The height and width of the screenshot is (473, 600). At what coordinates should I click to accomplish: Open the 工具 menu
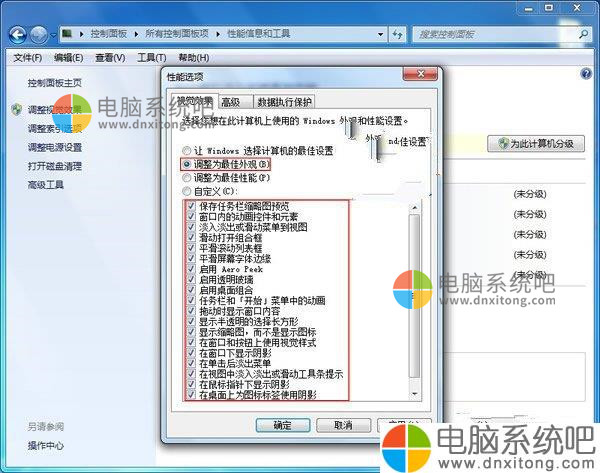[150, 58]
